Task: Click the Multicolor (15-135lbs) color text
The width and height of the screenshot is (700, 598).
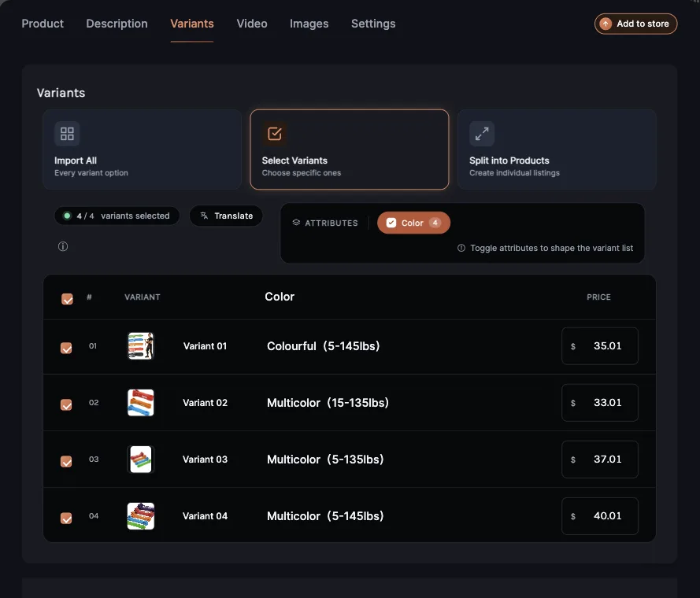Action: click(328, 403)
